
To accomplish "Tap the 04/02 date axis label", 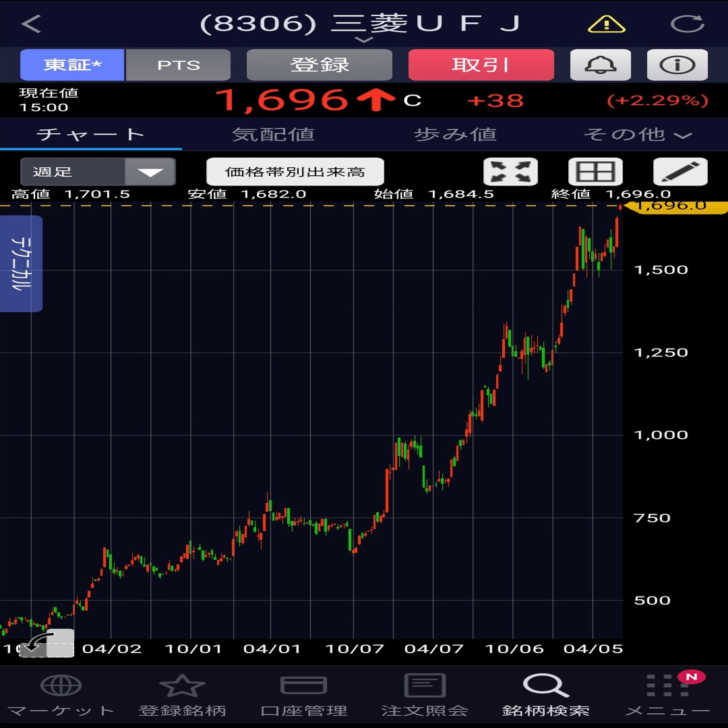I will point(112,648).
